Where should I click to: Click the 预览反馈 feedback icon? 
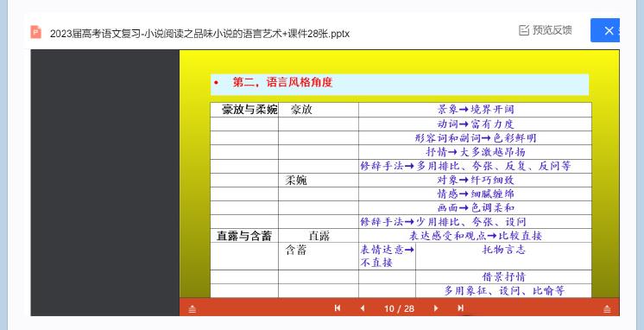524,30
